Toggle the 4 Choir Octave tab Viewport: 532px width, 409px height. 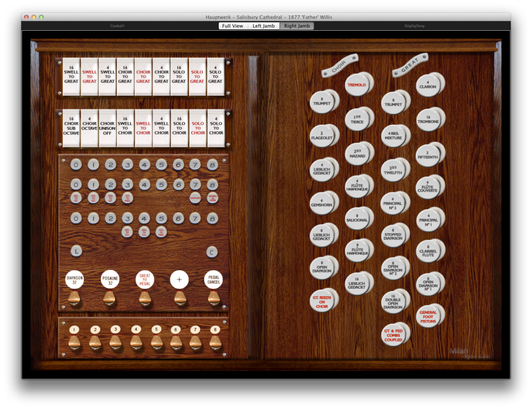[89, 128]
